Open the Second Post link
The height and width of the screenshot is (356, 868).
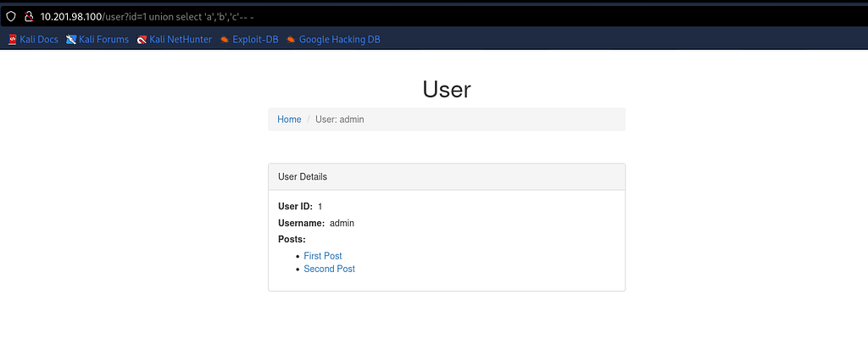329,269
